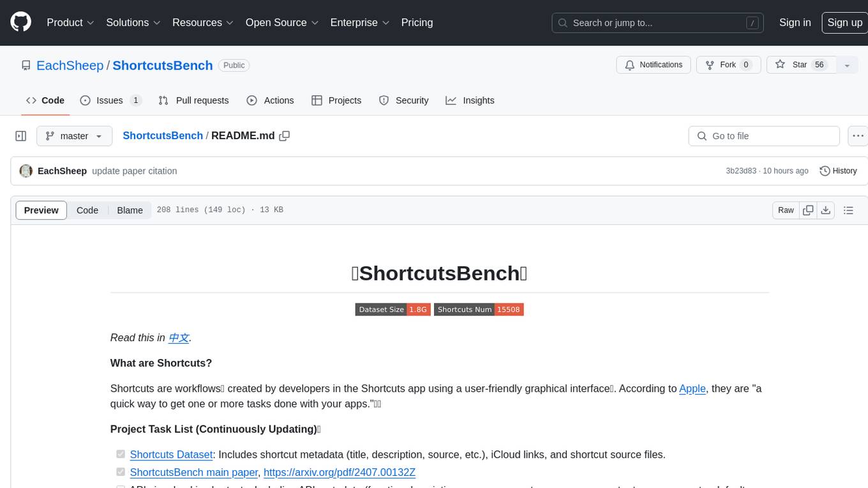Click the Notifications bell button
The width and height of the screenshot is (868, 488).
pyautogui.click(x=654, y=65)
